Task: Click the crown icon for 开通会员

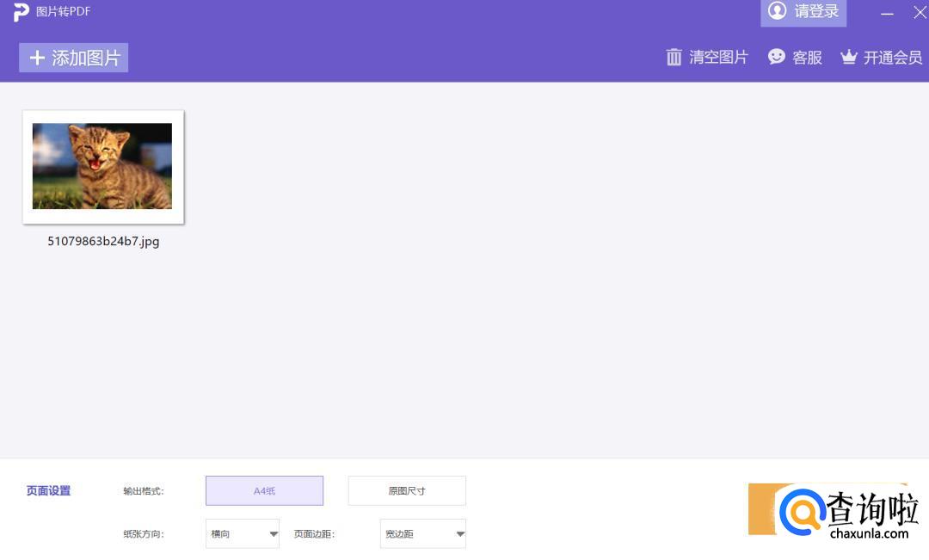Action: coord(848,57)
